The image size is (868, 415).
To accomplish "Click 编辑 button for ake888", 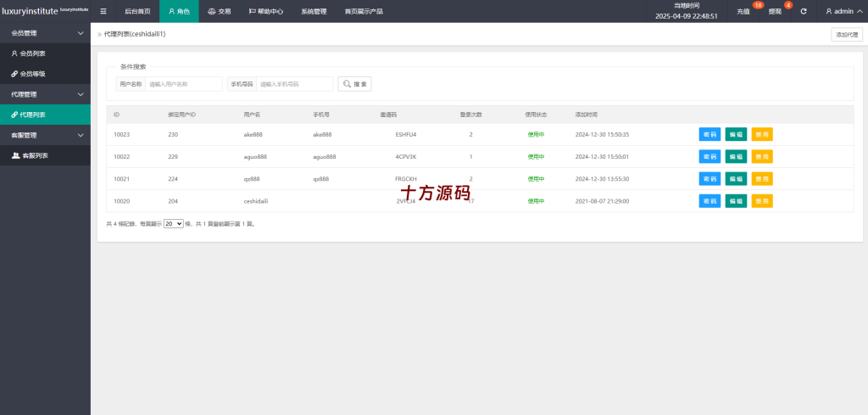I will [x=736, y=135].
